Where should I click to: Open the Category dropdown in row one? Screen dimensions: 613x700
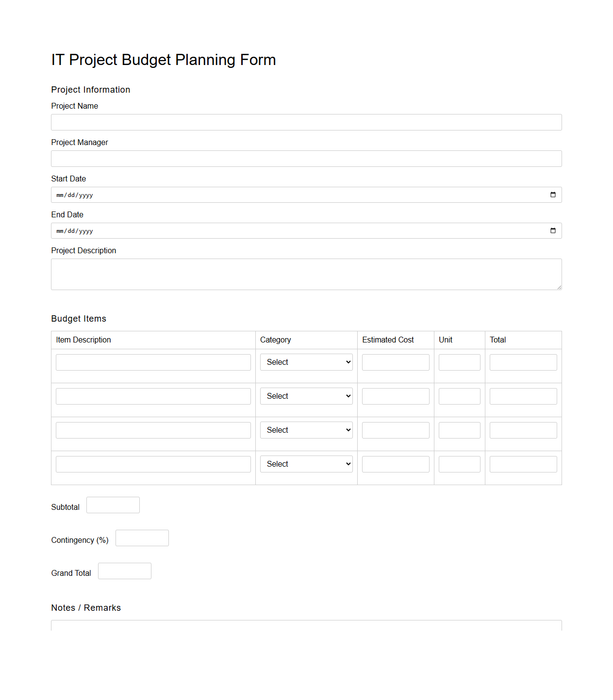306,362
